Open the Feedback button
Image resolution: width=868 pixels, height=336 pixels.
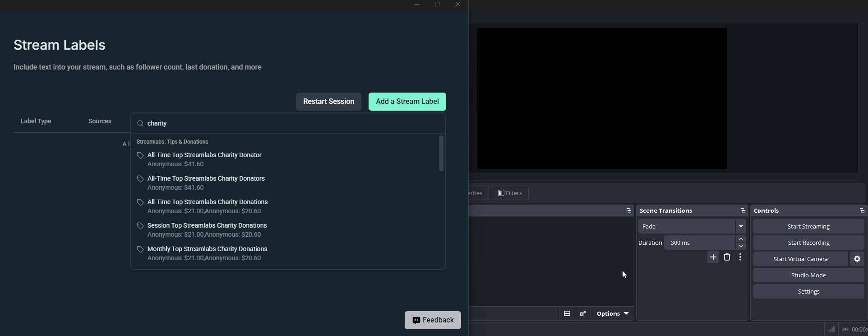pyautogui.click(x=433, y=320)
